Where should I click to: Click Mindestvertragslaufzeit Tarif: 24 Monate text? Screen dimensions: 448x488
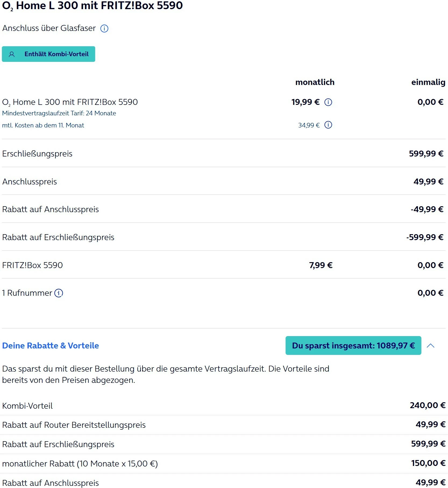coord(59,113)
